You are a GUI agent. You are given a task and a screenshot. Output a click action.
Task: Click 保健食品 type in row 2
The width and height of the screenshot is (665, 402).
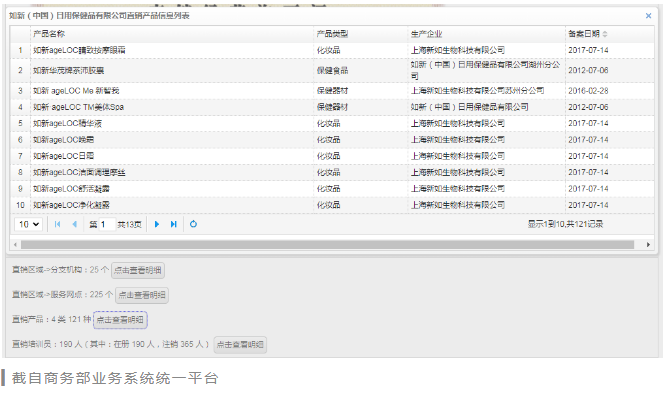coord(332,70)
